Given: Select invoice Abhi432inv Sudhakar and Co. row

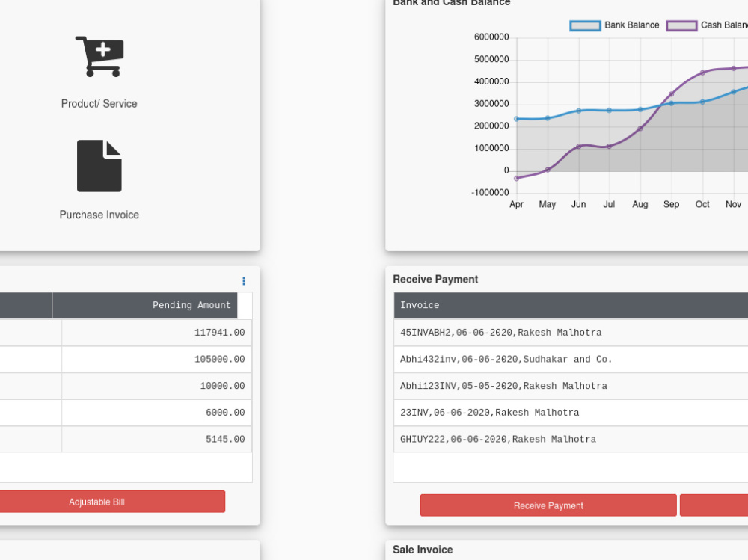Looking at the screenshot, I should [571, 359].
